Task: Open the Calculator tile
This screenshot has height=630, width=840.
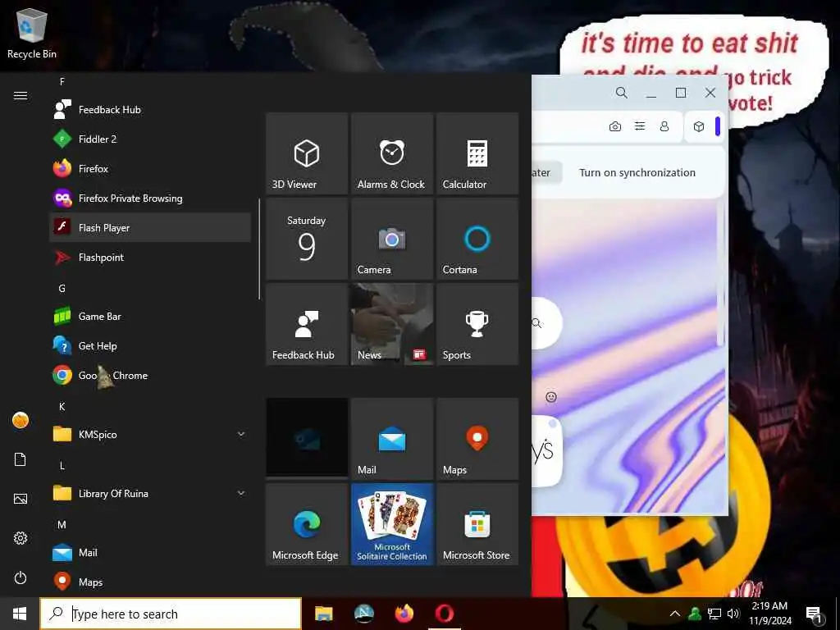Action: tap(477, 153)
